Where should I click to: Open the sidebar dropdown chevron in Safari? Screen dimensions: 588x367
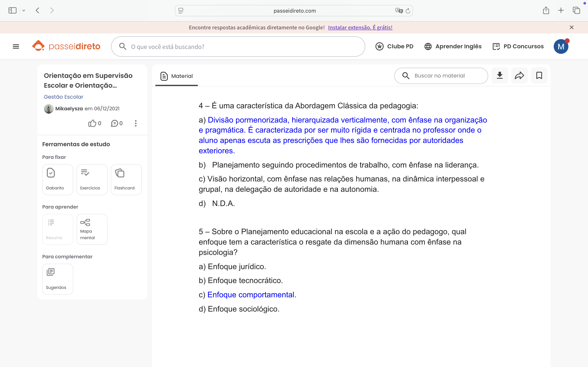(x=23, y=10)
